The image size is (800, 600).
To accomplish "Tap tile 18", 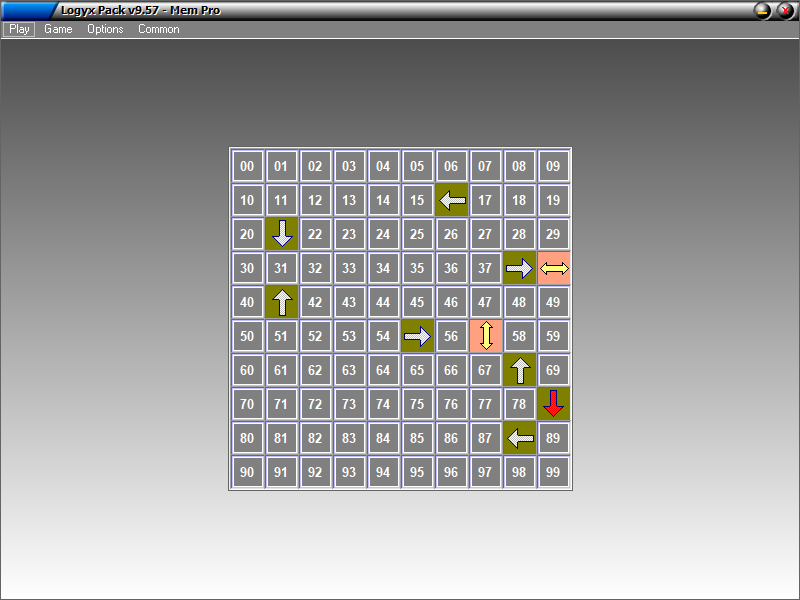I will tap(519, 200).
